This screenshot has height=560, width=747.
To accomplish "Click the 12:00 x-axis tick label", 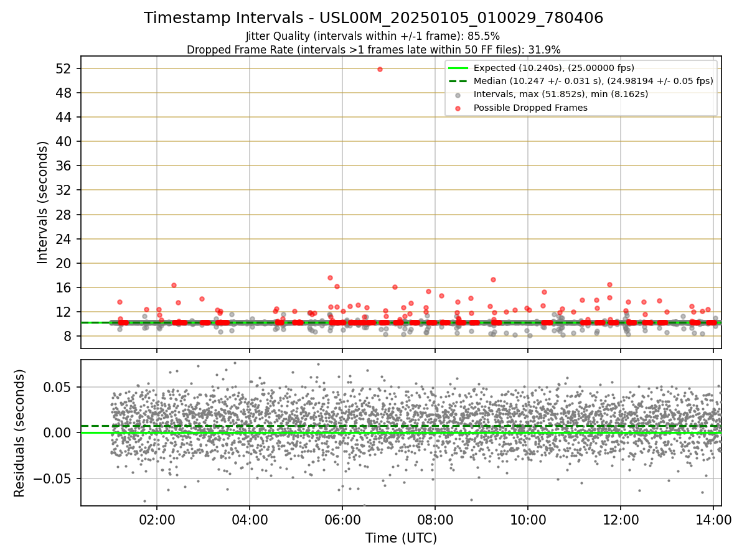I will tap(621, 519).
